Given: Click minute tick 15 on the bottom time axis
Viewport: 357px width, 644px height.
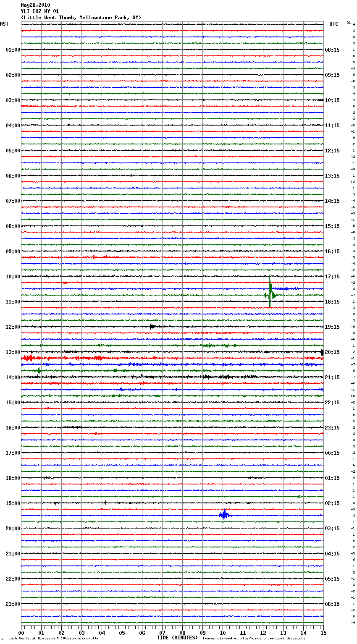Looking at the screenshot, I should point(323,633).
